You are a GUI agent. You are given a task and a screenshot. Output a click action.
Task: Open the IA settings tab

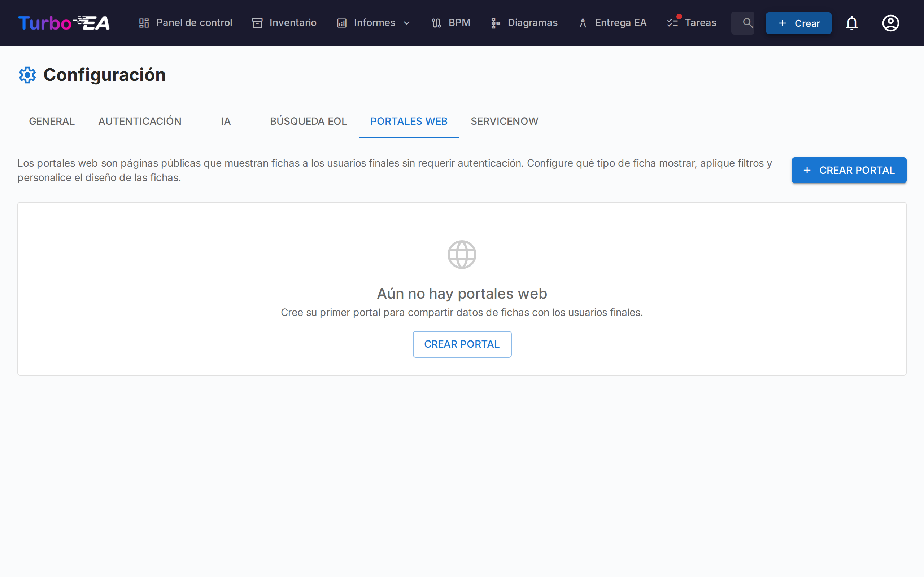[x=226, y=122]
